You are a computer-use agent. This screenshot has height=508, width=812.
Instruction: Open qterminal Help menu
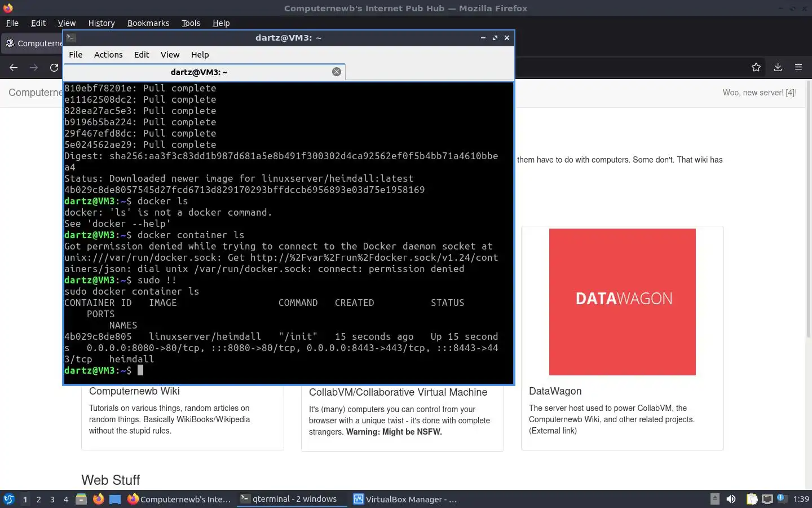200,55
